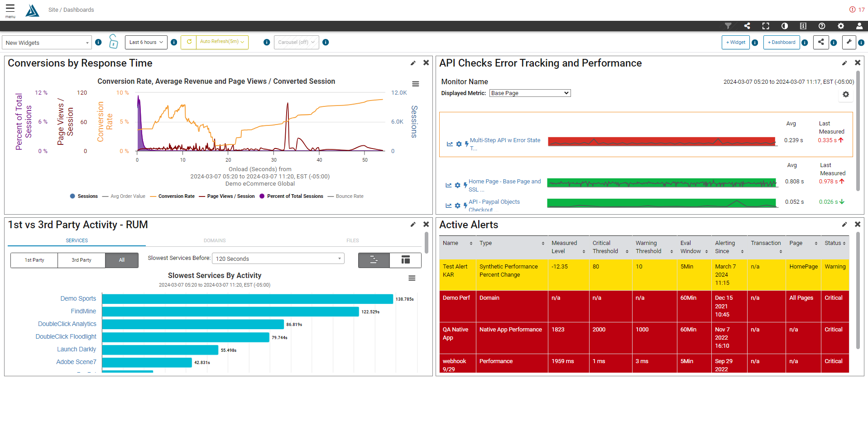Toggle contrast theme icon in top bar
Image resolution: width=868 pixels, height=422 pixels.
[x=785, y=26]
